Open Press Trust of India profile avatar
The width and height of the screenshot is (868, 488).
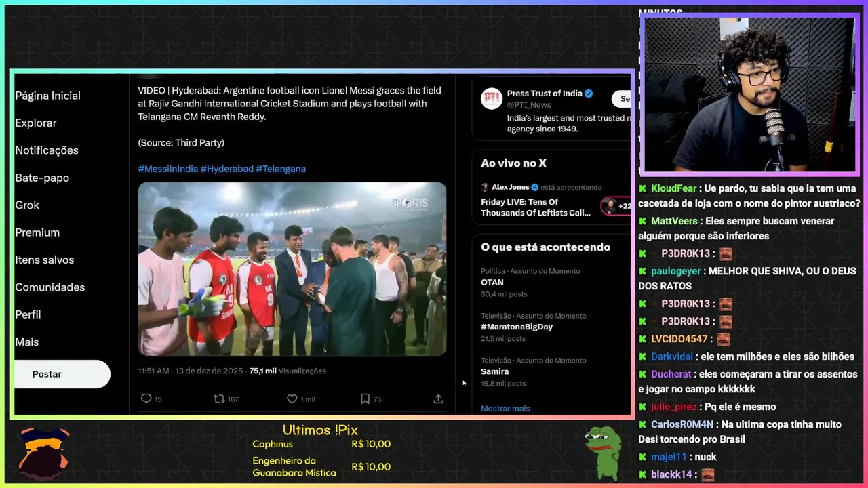coord(492,99)
